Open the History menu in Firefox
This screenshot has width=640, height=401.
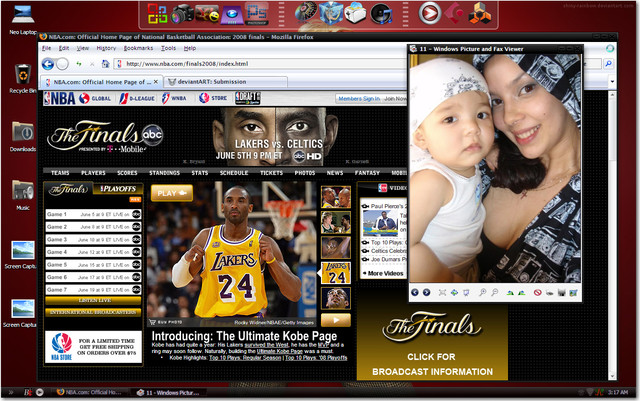pyautogui.click(x=104, y=47)
